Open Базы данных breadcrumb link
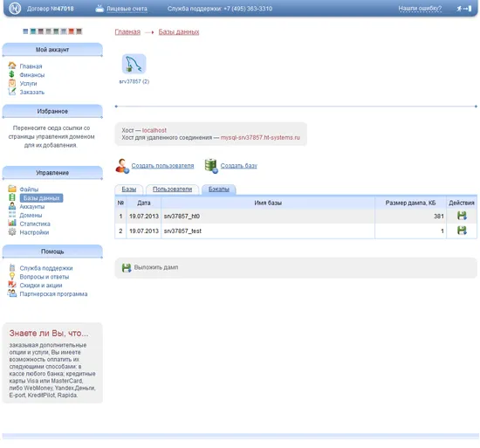 [x=179, y=31]
